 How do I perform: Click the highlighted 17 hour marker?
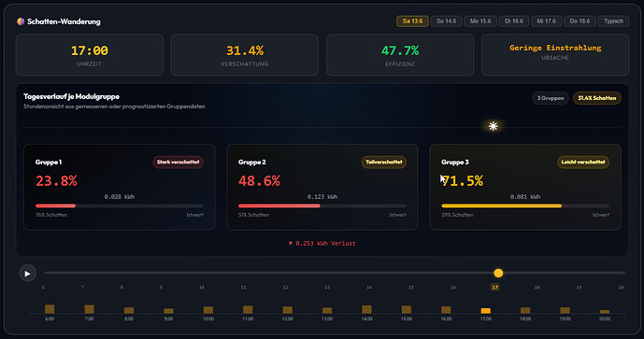point(494,288)
